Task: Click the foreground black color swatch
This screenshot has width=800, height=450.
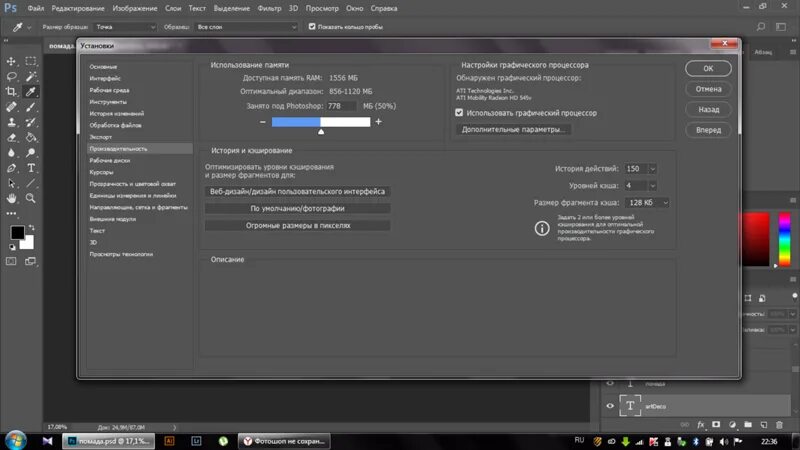Action: 17,233
